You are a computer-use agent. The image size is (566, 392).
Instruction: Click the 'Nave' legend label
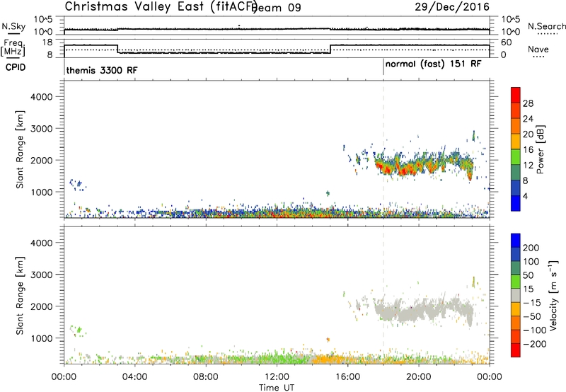(538, 50)
